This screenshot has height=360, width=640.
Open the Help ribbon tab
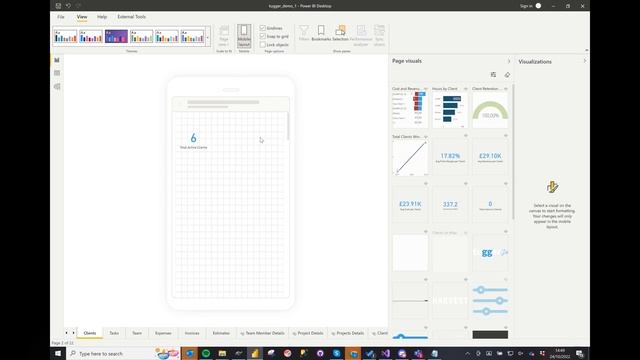point(102,17)
